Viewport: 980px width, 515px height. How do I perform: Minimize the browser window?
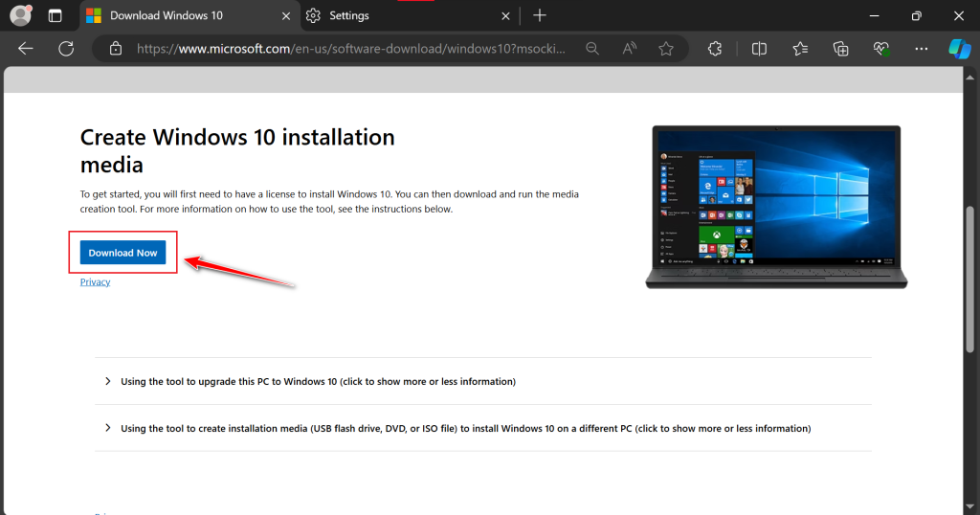coord(874,15)
